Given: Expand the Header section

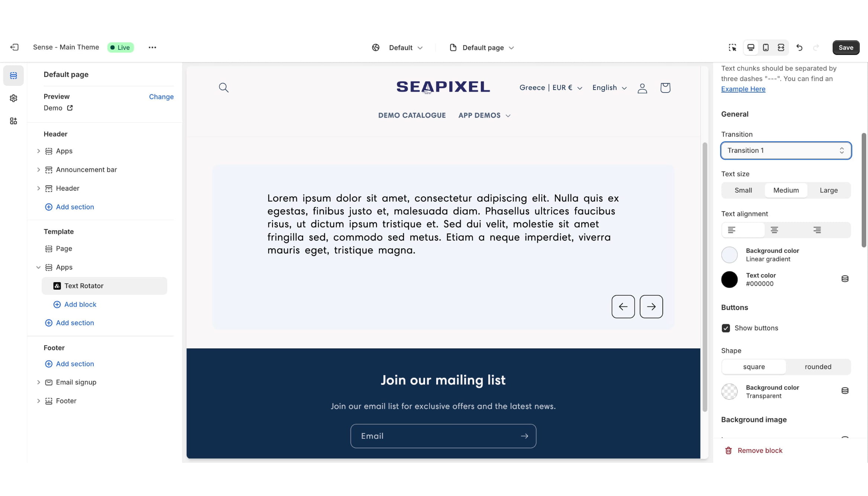Looking at the screenshot, I should [37, 189].
